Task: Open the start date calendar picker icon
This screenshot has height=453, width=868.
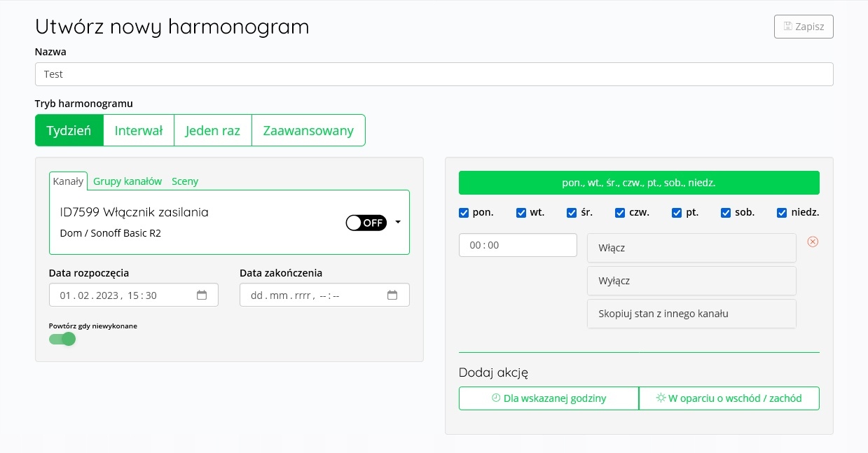Action: point(202,295)
